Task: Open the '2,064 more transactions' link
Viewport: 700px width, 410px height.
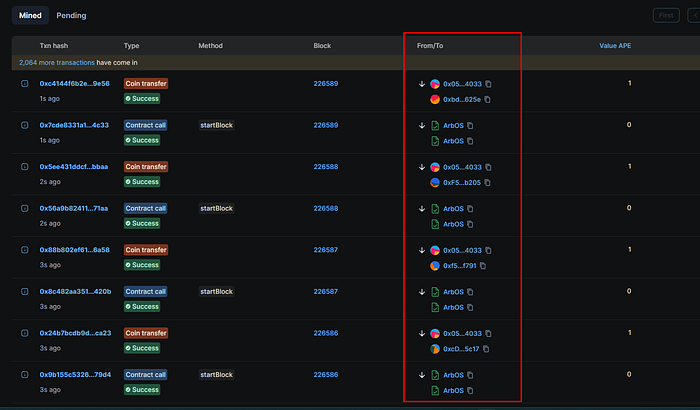Action: (x=57, y=63)
